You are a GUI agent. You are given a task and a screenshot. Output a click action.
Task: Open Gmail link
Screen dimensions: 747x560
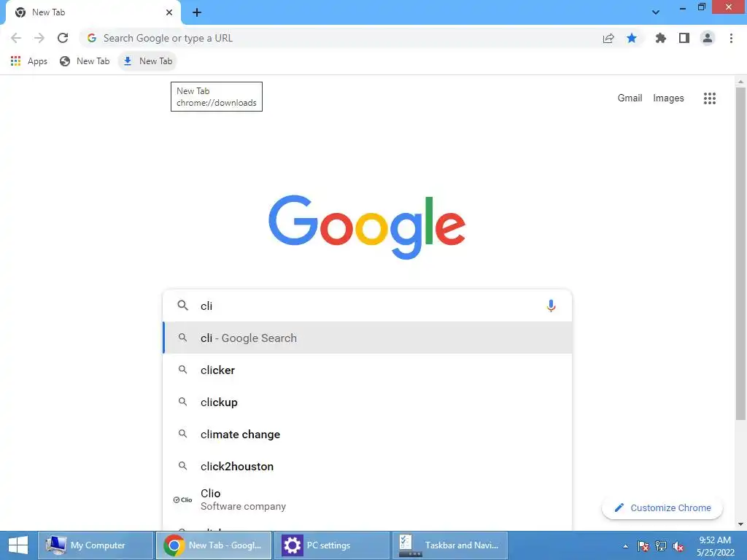[x=630, y=98]
